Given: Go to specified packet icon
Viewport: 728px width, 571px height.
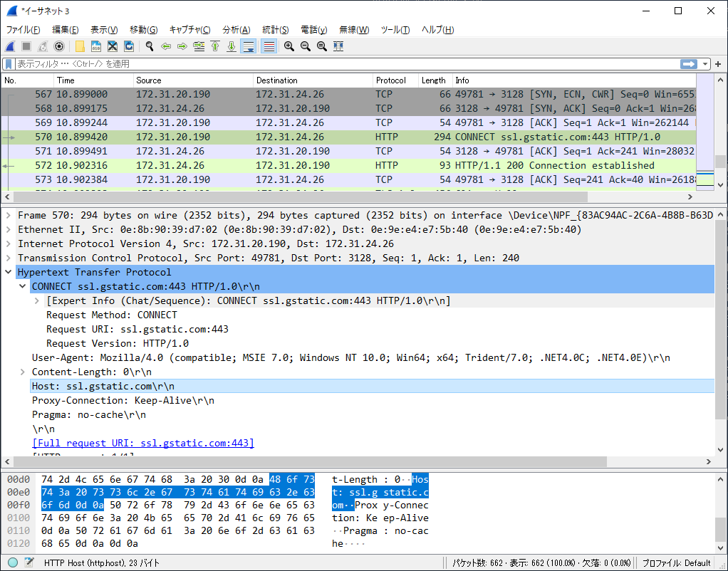Looking at the screenshot, I should click(199, 46).
